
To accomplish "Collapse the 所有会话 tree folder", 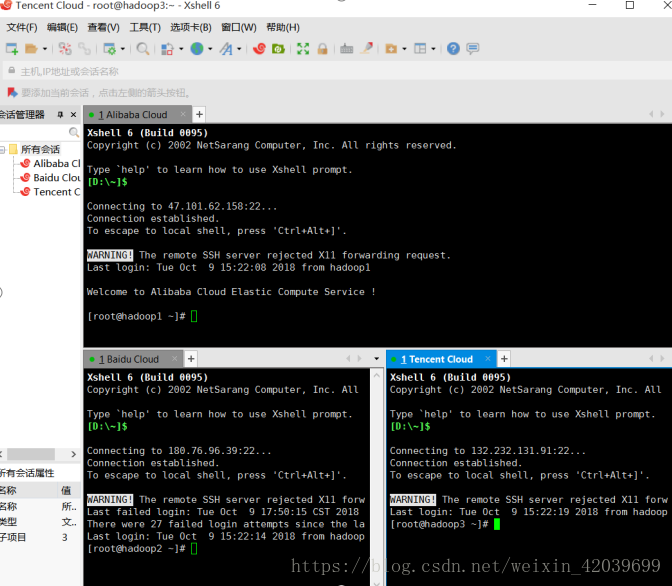I will [3, 150].
